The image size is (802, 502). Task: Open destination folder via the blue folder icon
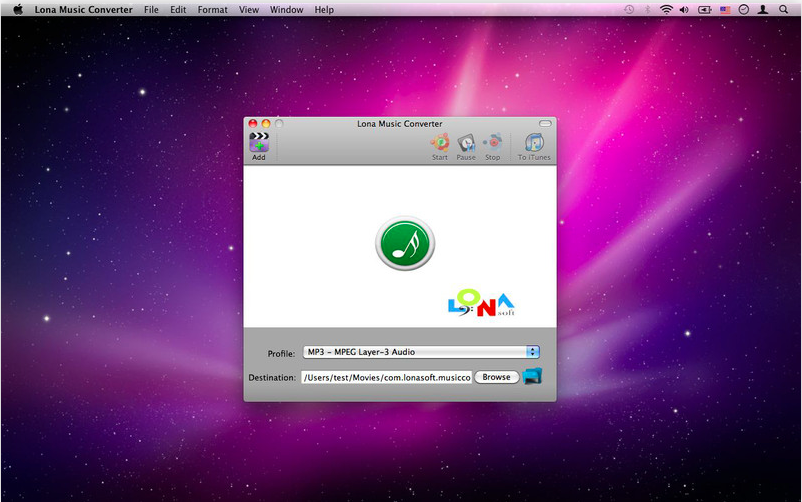tap(532, 377)
